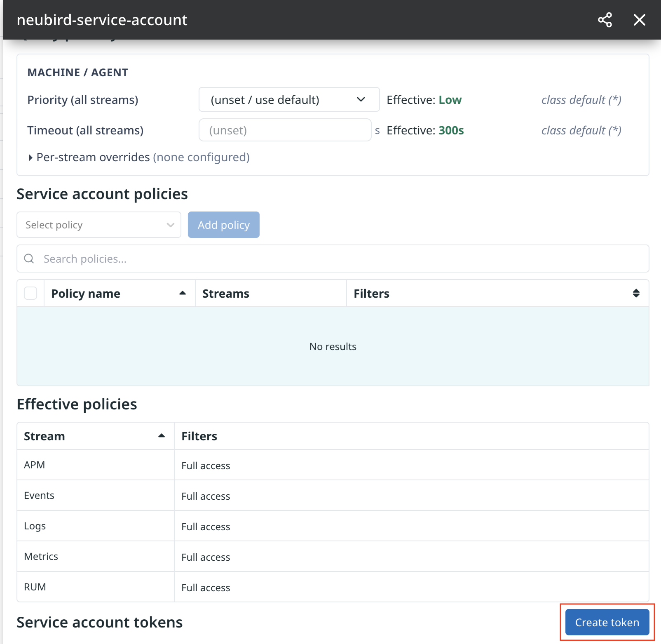Click the Logs stream row
661x644 pixels.
click(333, 526)
